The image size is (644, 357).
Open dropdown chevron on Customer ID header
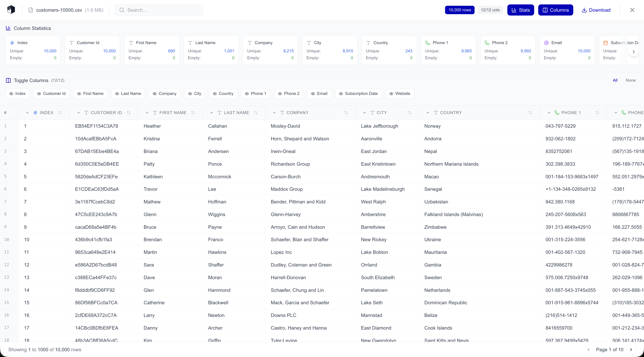(x=79, y=113)
